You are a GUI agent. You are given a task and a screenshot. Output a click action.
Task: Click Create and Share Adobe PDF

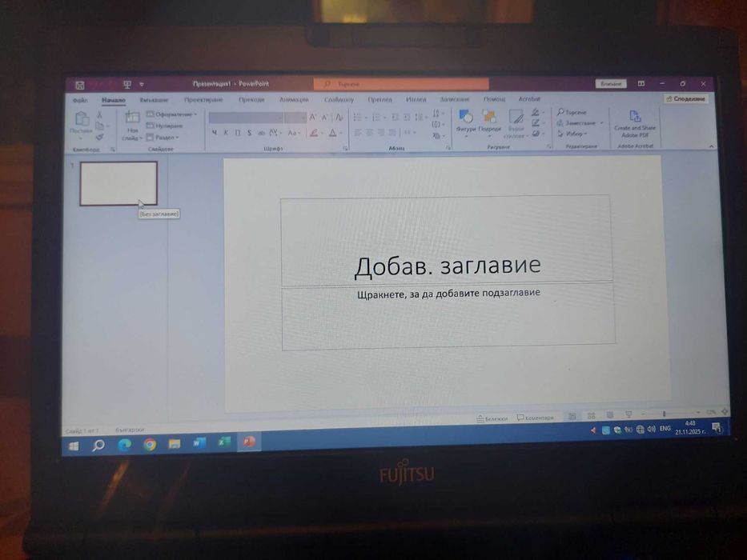[635, 124]
